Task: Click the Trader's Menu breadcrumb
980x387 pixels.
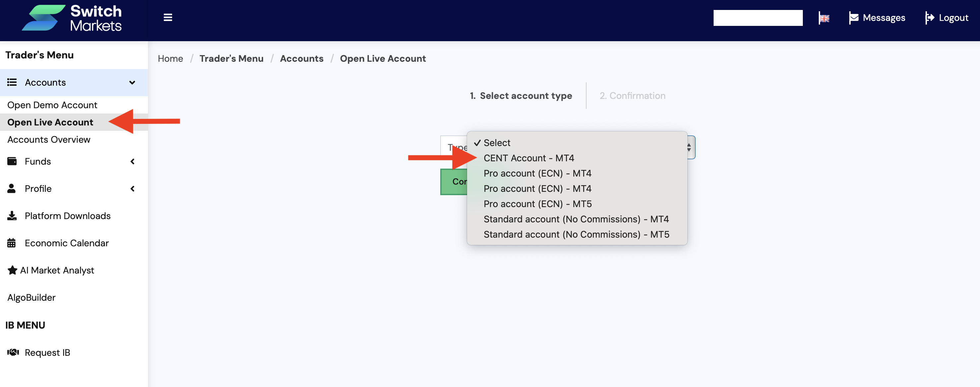Action: [x=231, y=58]
